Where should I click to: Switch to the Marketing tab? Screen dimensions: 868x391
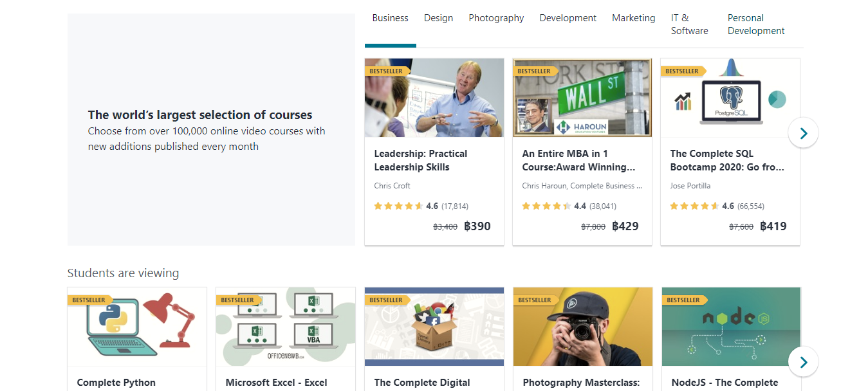pos(634,18)
